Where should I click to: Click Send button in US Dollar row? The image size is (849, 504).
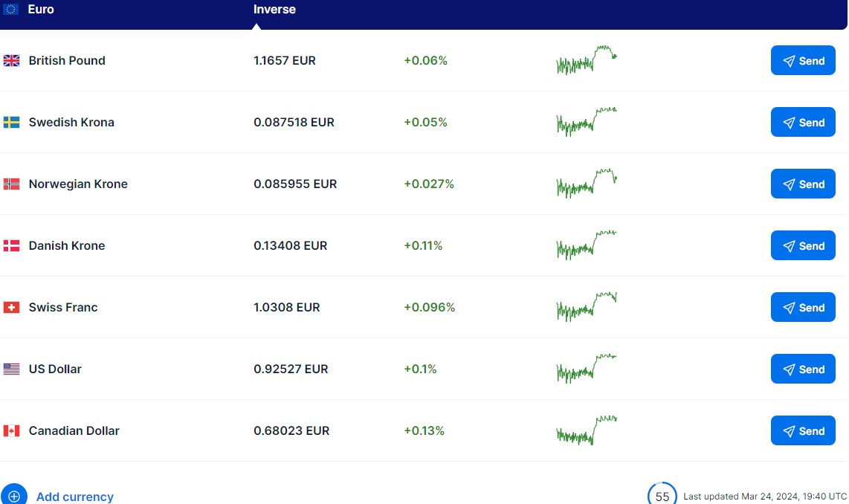803,369
